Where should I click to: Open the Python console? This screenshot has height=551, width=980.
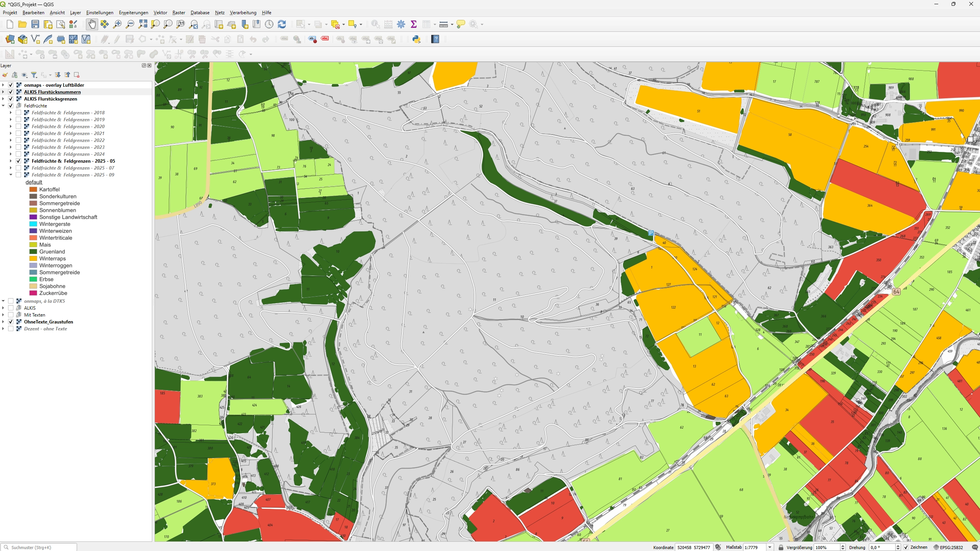(416, 39)
